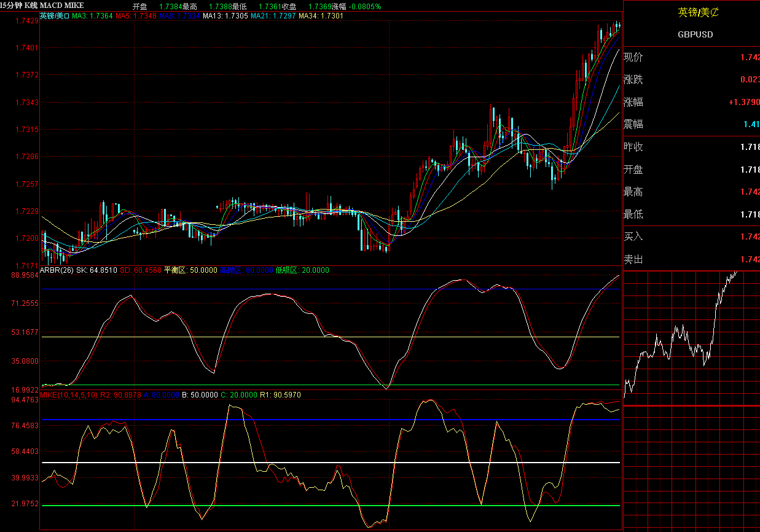Image resolution: width=760 pixels, height=532 pixels.
Task: Click the 最高 high price row in panel
Action: click(691, 192)
